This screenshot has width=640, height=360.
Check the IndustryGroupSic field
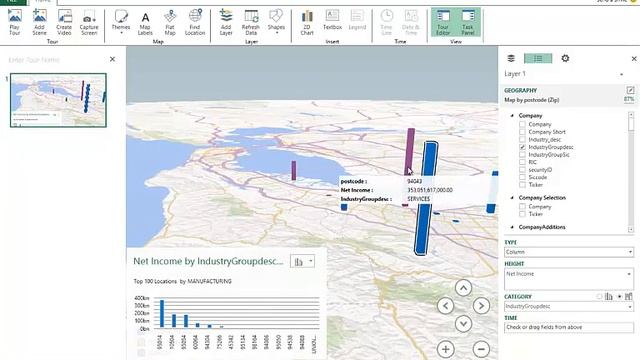[522, 155]
